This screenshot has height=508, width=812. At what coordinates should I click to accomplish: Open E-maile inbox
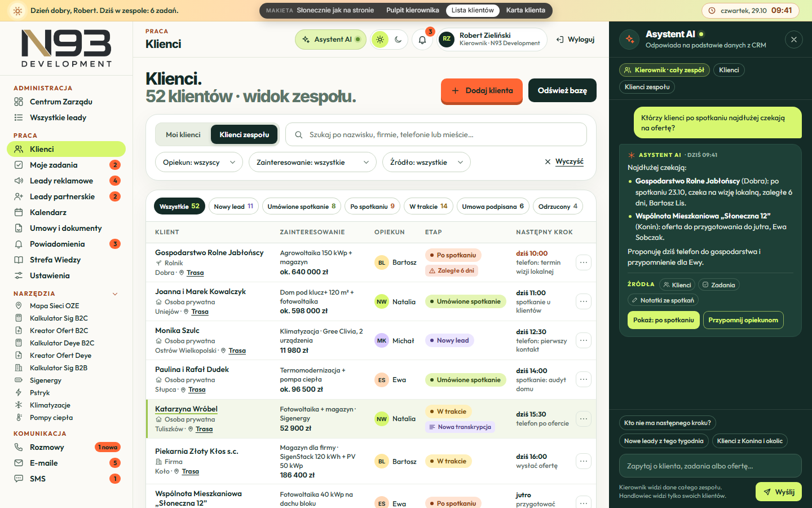67,463
